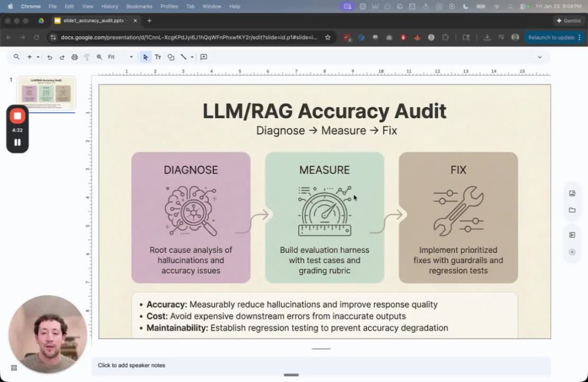
Task: Open the Chrome extensions puzzle icon
Action: click(x=445, y=37)
